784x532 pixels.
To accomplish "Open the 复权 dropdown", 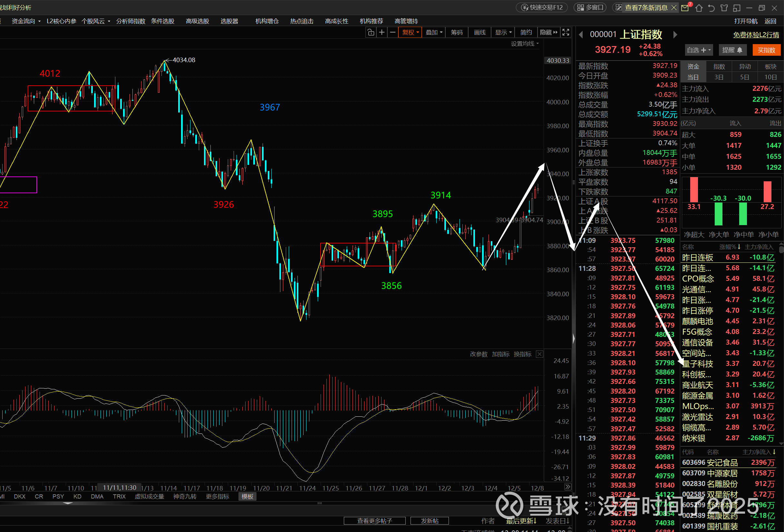I will [x=410, y=33].
